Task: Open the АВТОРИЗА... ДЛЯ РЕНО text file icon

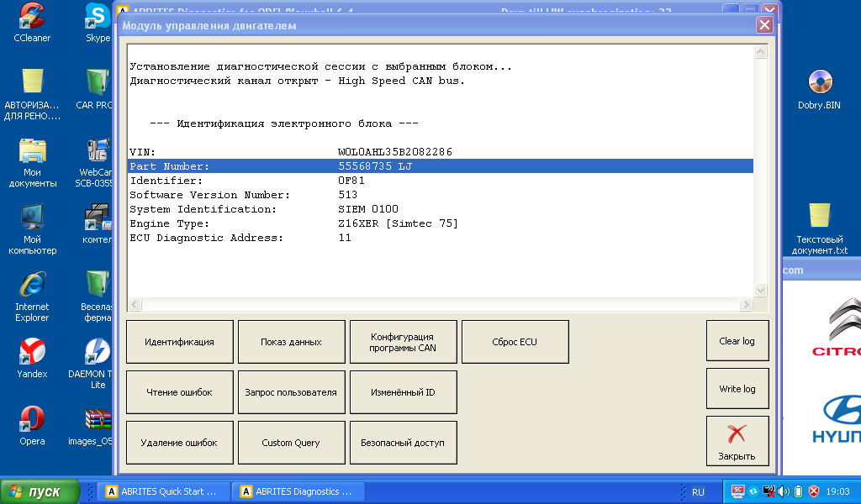Action: point(32,94)
